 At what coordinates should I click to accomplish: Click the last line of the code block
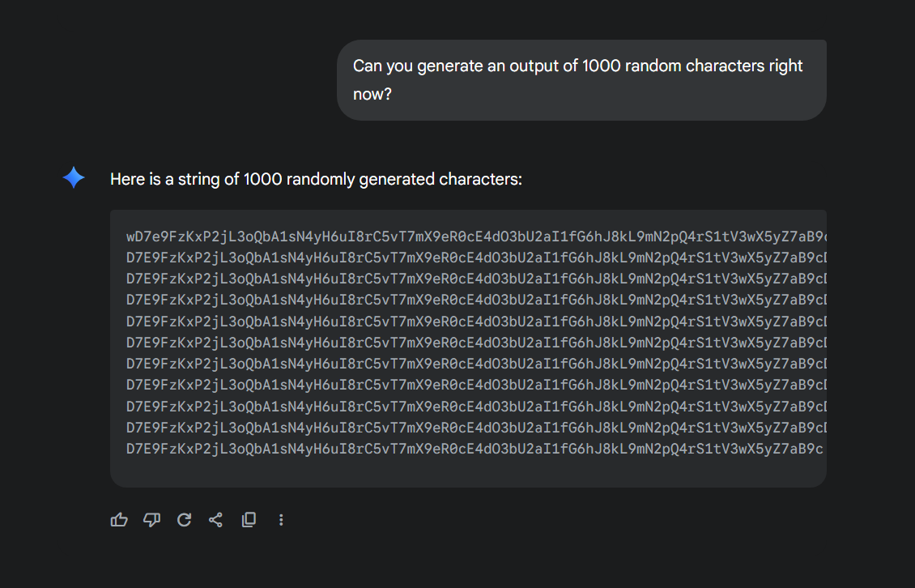(x=470, y=448)
